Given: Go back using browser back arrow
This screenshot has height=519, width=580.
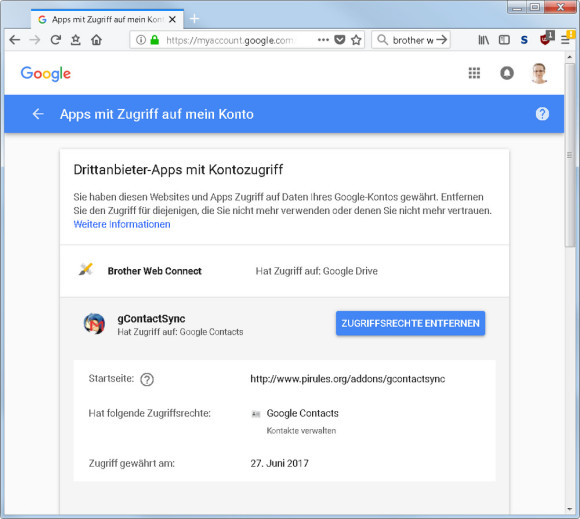Looking at the screenshot, I should click(x=14, y=40).
